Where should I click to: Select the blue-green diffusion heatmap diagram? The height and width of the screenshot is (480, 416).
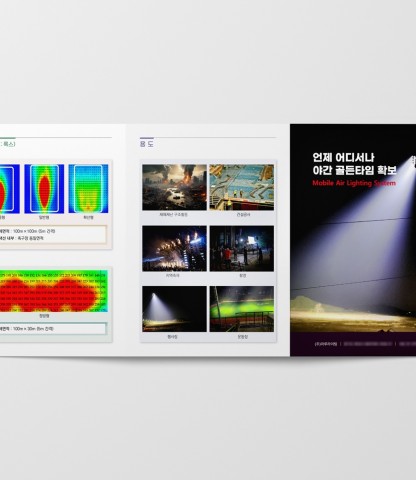click(88, 189)
